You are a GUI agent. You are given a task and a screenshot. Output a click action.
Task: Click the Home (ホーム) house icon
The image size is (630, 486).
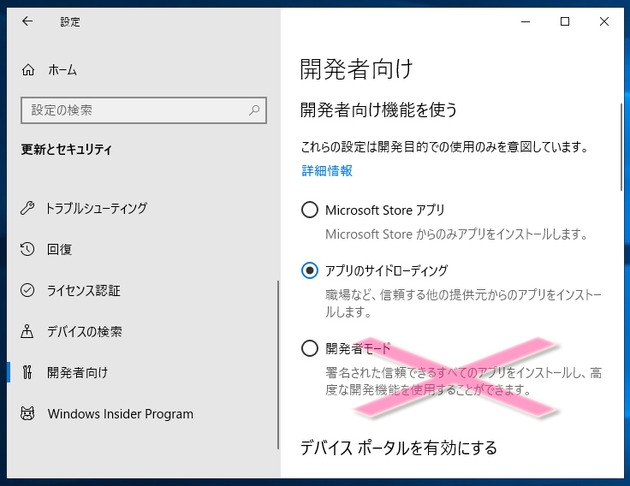click(28, 70)
